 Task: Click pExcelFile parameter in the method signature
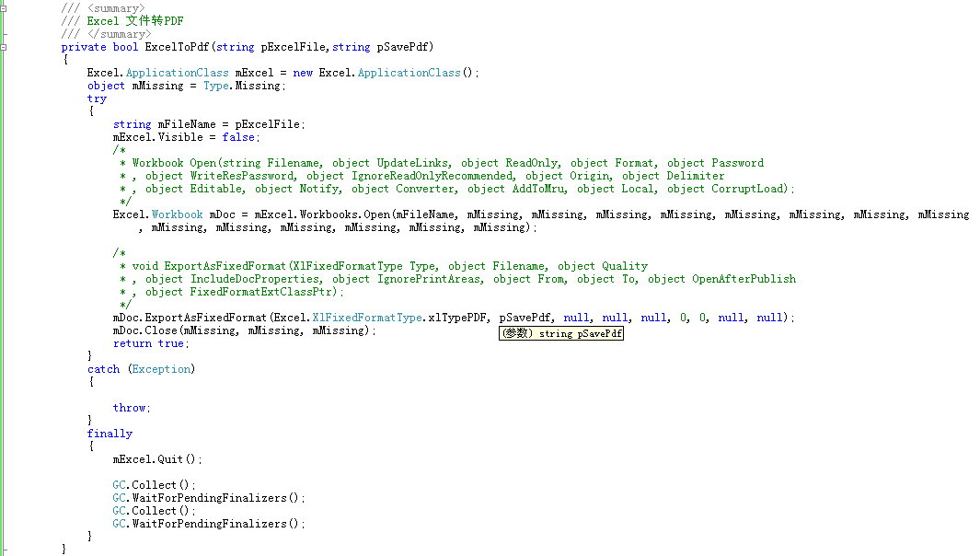294,47
